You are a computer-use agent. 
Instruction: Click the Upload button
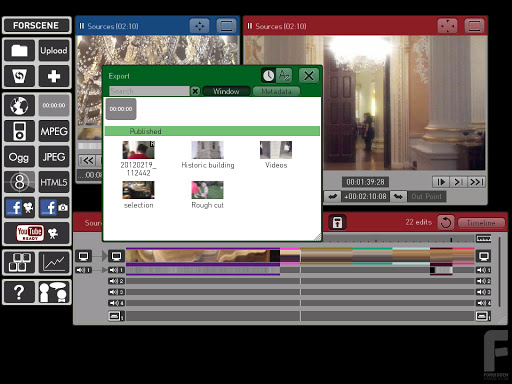click(54, 51)
